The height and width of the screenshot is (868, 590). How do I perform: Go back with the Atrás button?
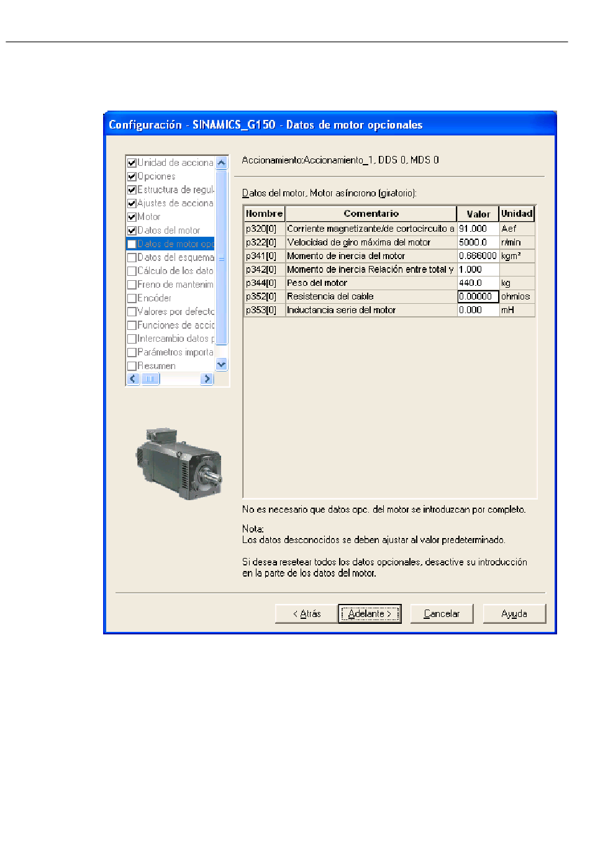click(307, 614)
